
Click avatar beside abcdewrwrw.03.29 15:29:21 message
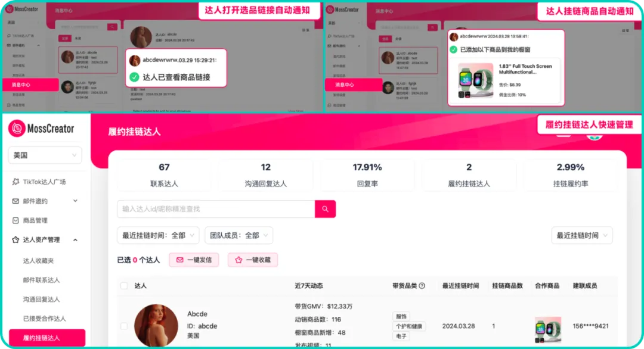tap(135, 60)
